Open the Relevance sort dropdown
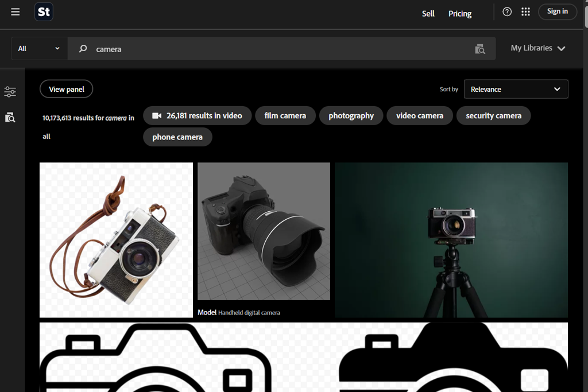 click(516, 89)
